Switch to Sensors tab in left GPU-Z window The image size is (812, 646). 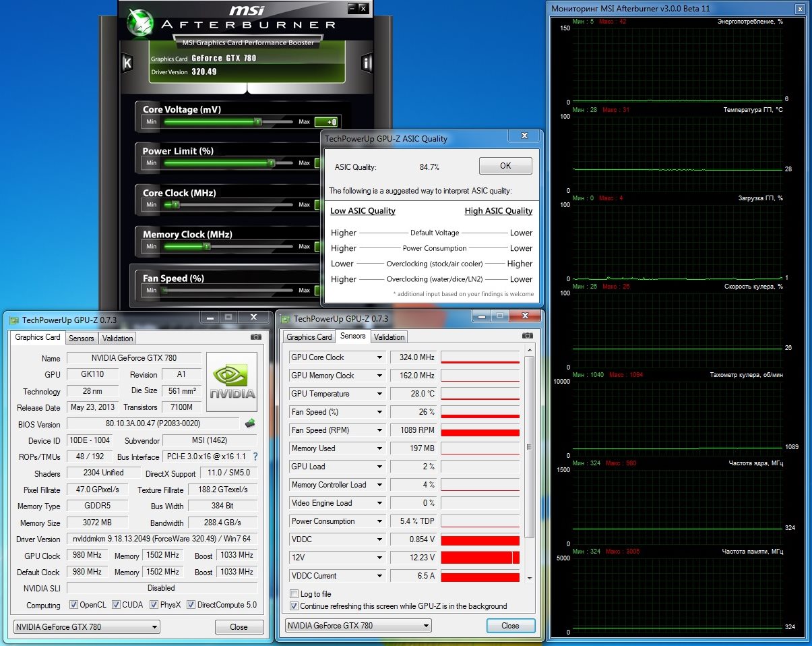[81, 338]
